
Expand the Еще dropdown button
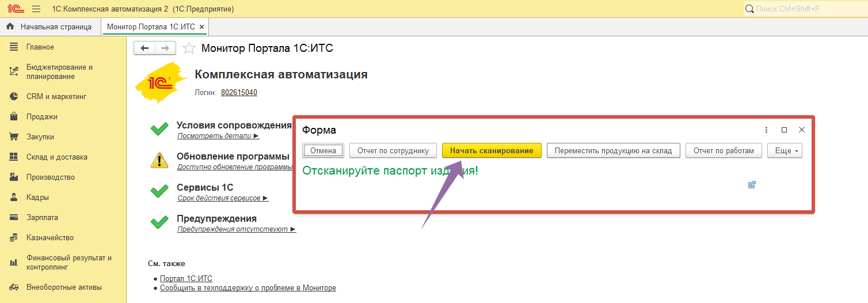pyautogui.click(x=785, y=150)
